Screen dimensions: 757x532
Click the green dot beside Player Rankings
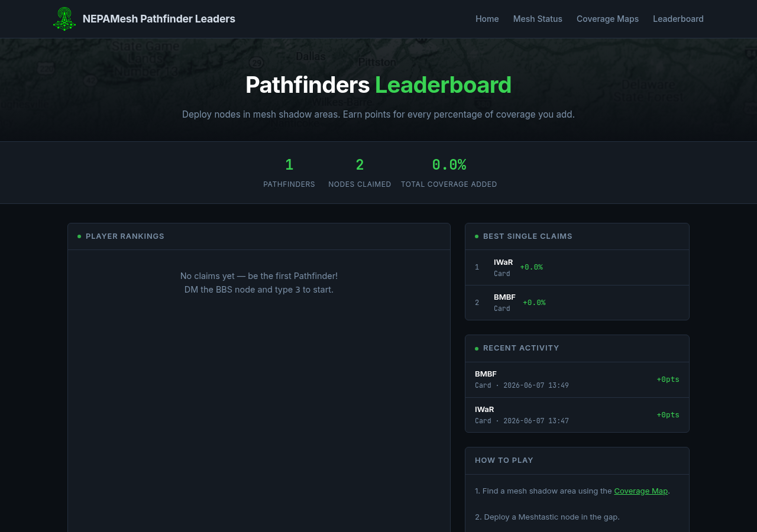[79, 236]
